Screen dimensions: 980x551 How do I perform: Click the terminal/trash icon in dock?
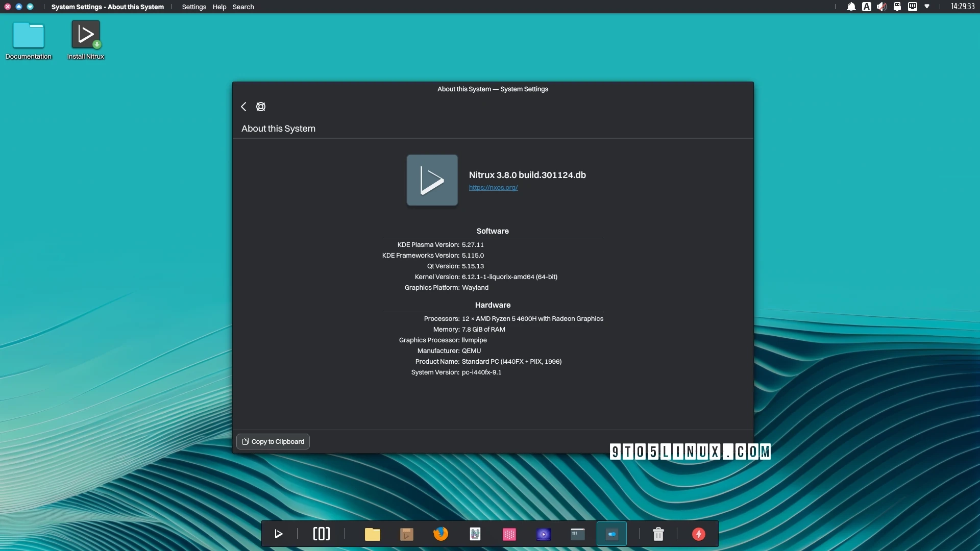click(x=658, y=534)
